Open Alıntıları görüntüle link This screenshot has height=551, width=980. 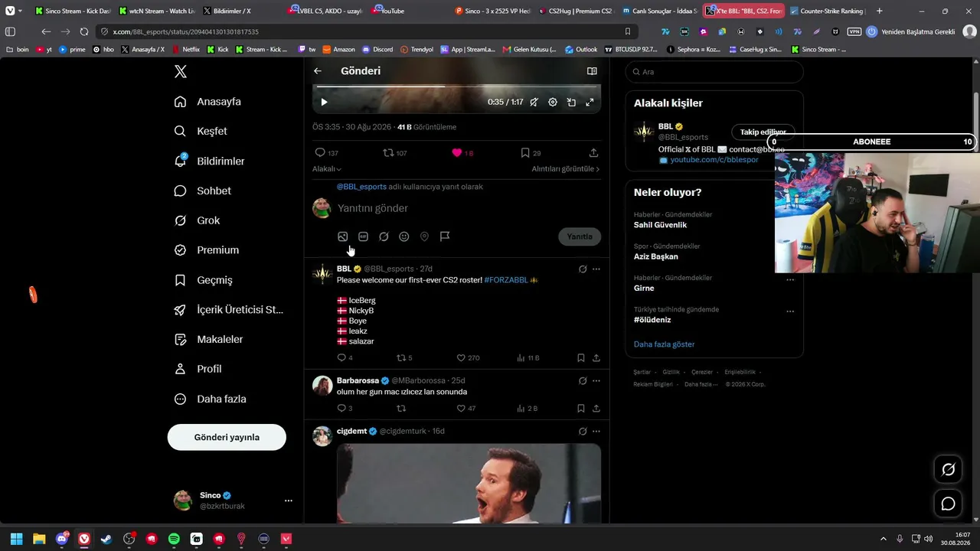click(x=566, y=169)
